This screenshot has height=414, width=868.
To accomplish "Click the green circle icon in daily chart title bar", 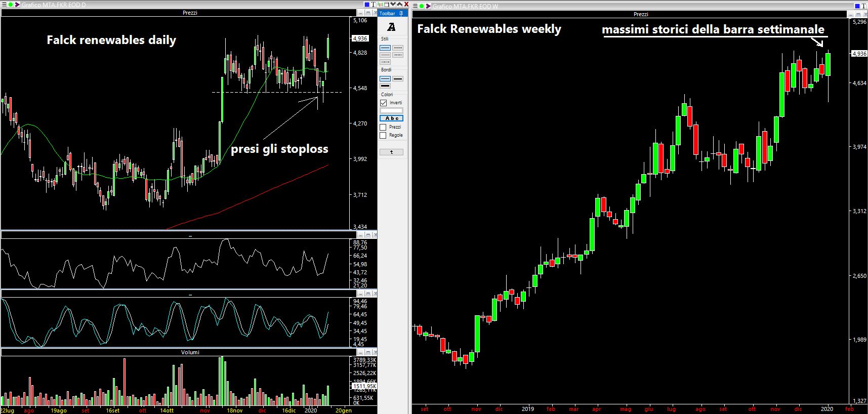I will (x=11, y=5).
